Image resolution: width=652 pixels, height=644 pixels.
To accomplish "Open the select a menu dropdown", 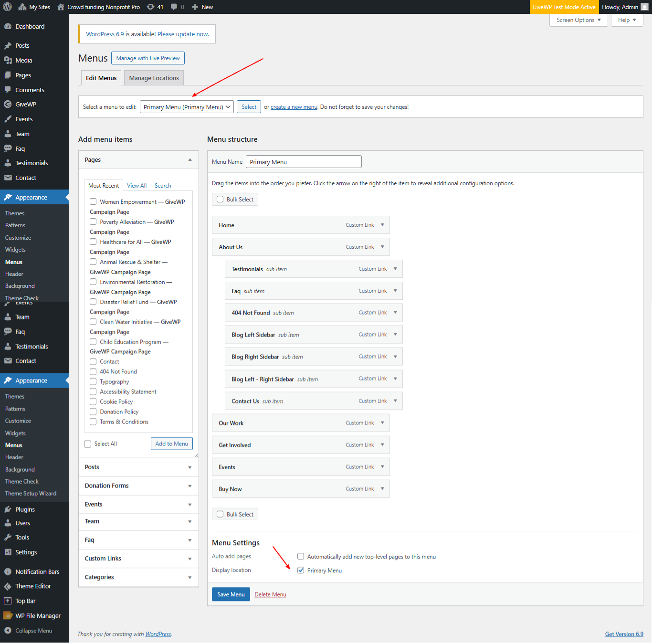I will [186, 107].
